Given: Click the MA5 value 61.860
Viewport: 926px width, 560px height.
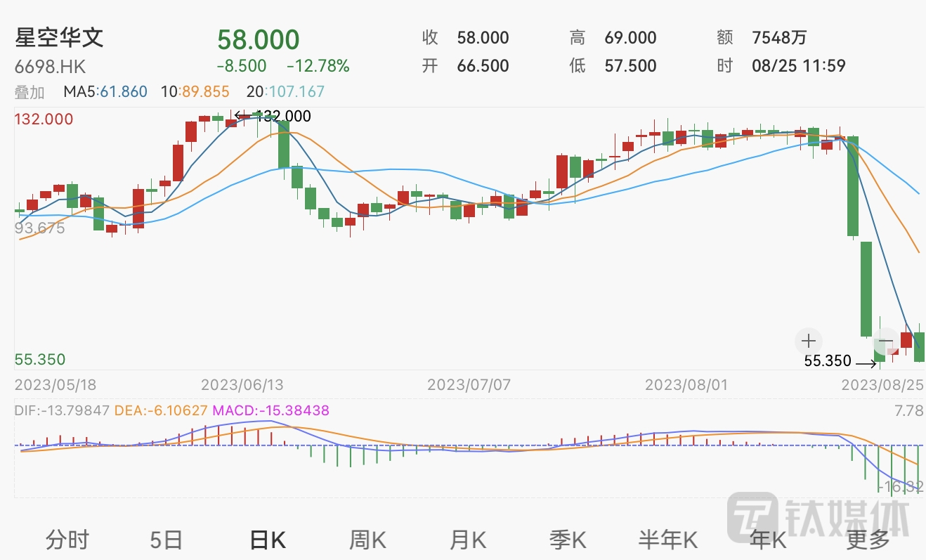Looking at the screenshot, I should tap(124, 91).
